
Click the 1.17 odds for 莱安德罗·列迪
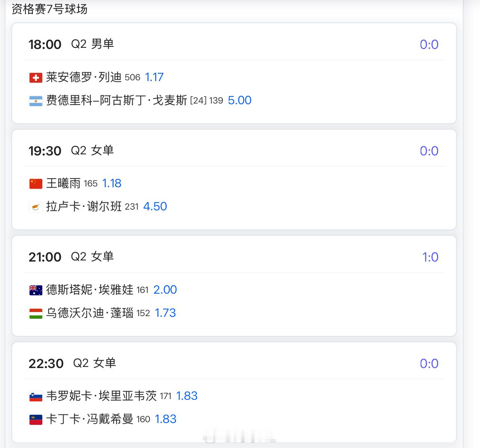tap(154, 77)
